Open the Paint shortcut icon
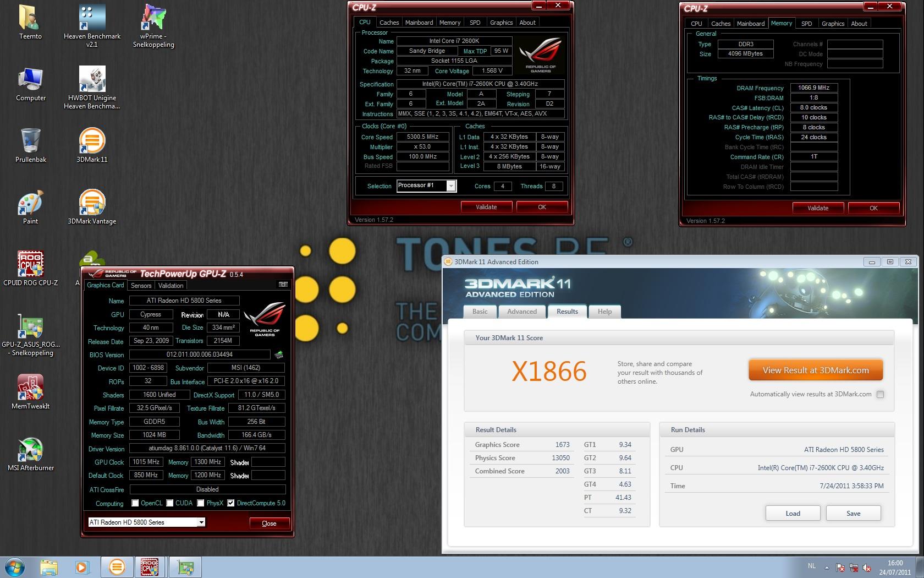 (30, 207)
